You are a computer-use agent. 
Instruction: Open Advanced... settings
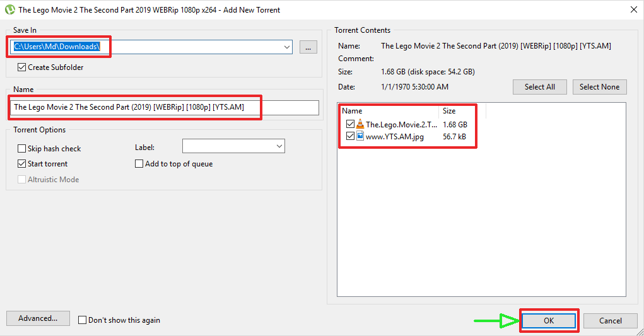[38, 318]
